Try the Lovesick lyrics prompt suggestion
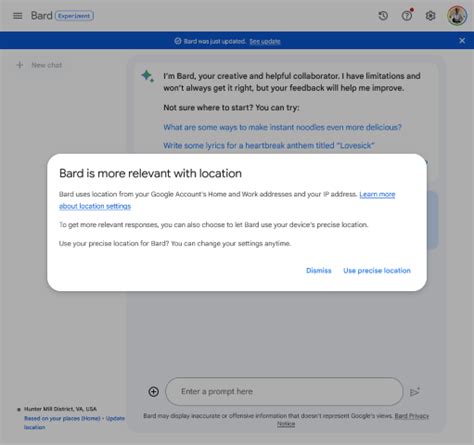 coord(269,145)
